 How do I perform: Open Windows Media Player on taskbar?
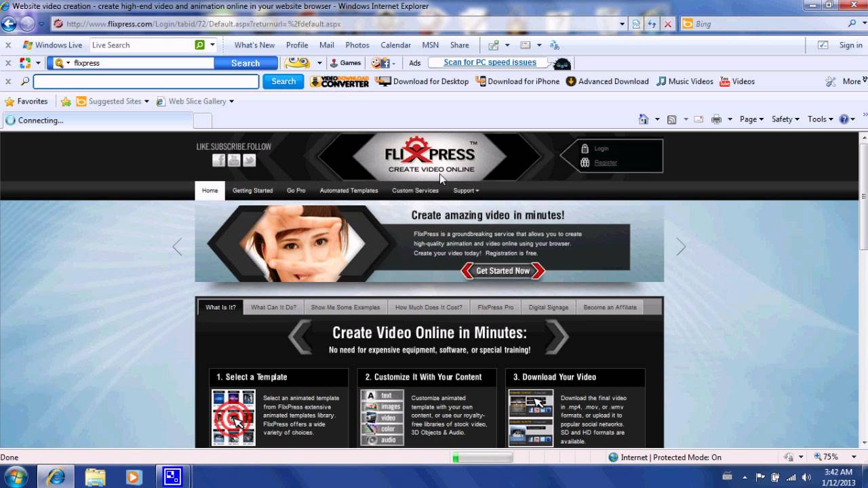pos(134,477)
